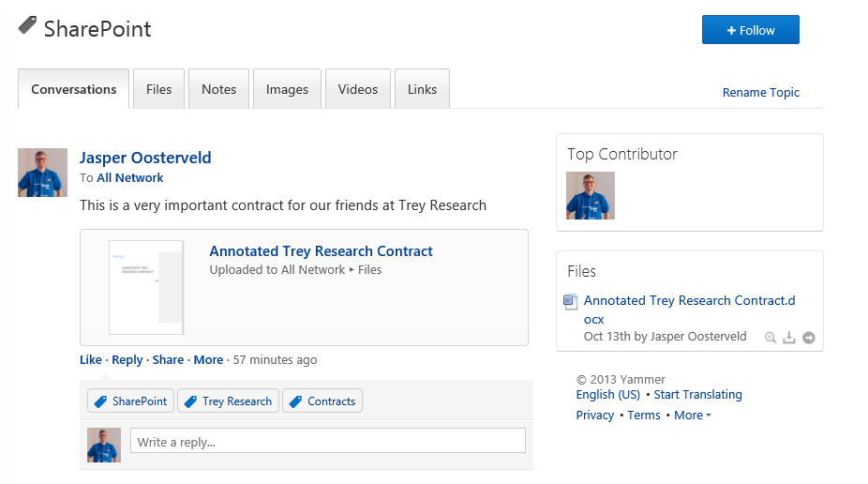
Task: Click the SharePoint topic tag icon in header
Action: 27,26
